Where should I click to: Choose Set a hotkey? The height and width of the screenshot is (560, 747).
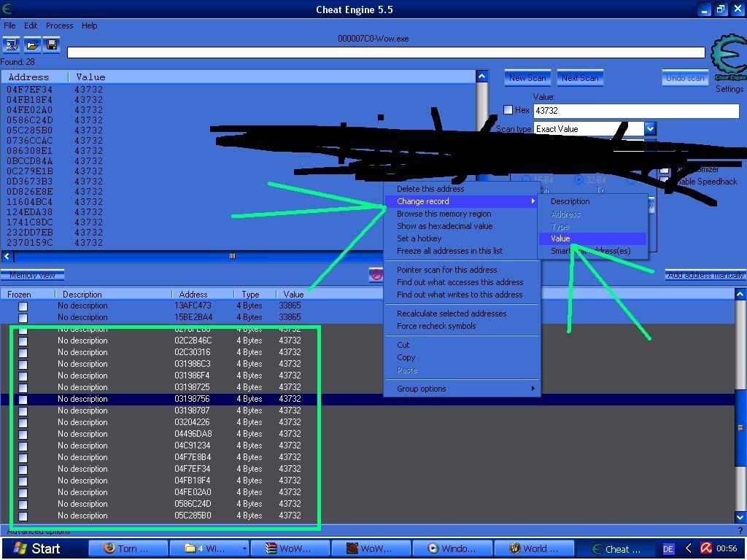462,238
